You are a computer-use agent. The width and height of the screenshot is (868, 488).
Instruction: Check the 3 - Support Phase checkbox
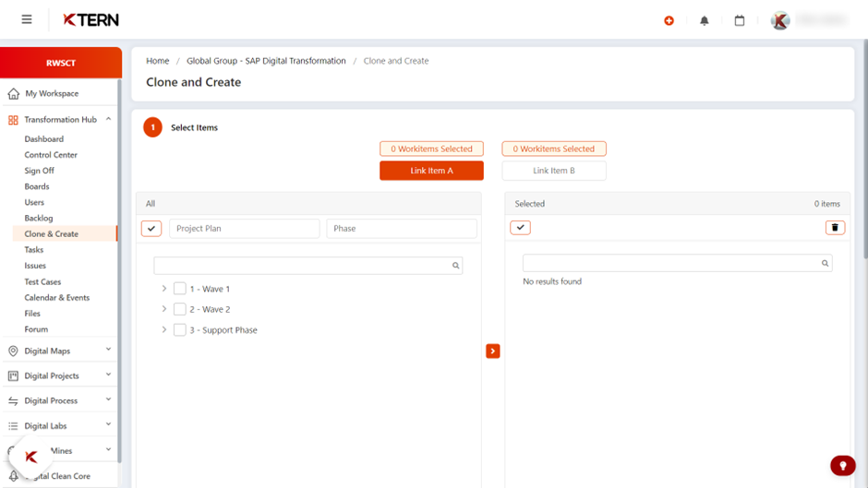pos(179,329)
